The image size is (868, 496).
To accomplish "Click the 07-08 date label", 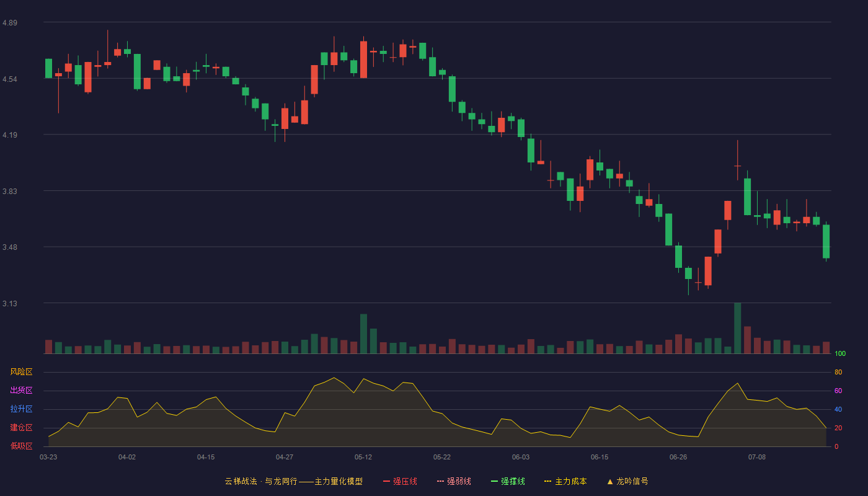I will pos(757,457).
